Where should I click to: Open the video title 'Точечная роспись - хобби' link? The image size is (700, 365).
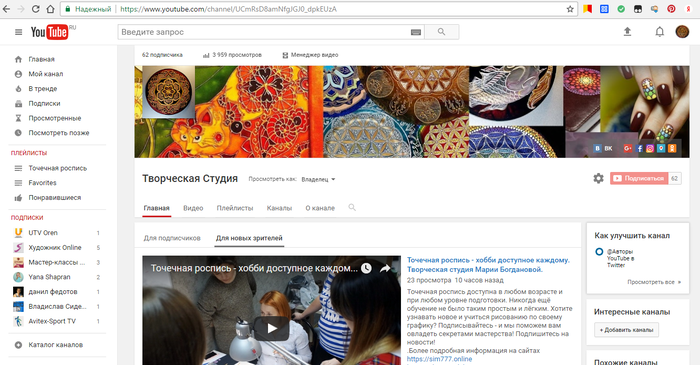[488, 265]
